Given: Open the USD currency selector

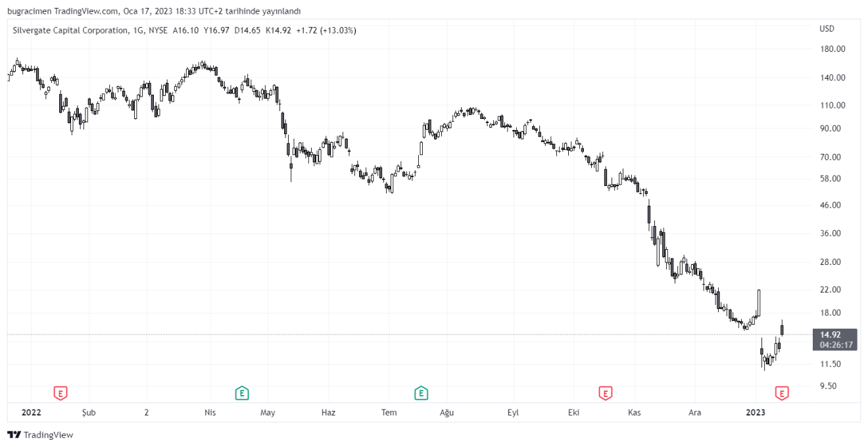Looking at the screenshot, I should (827, 29).
